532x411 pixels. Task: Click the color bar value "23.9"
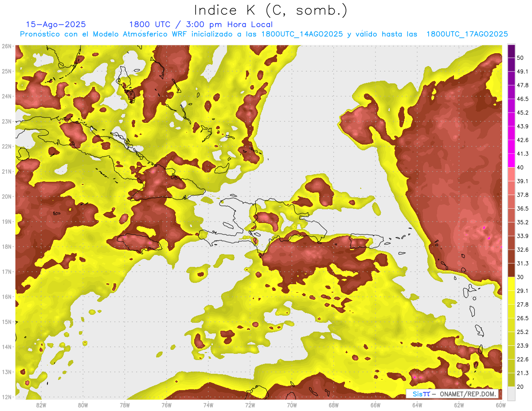[522, 345]
